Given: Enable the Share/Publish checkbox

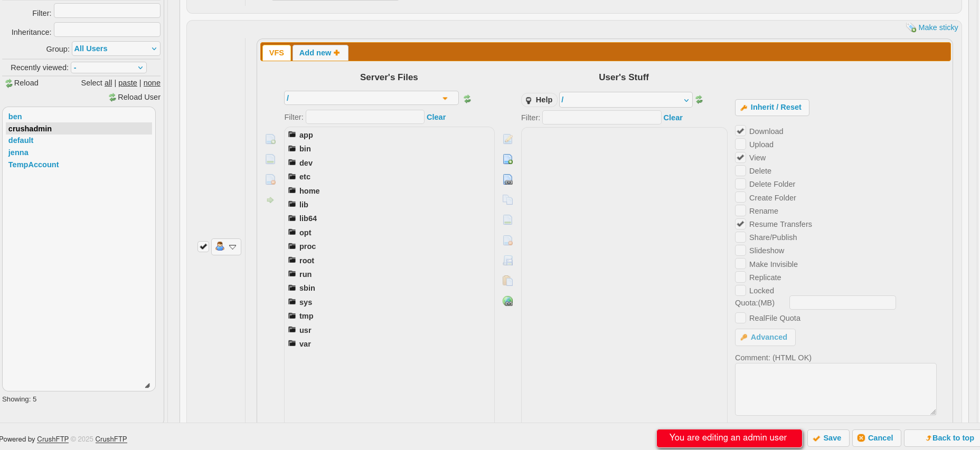Looking at the screenshot, I should click(741, 237).
